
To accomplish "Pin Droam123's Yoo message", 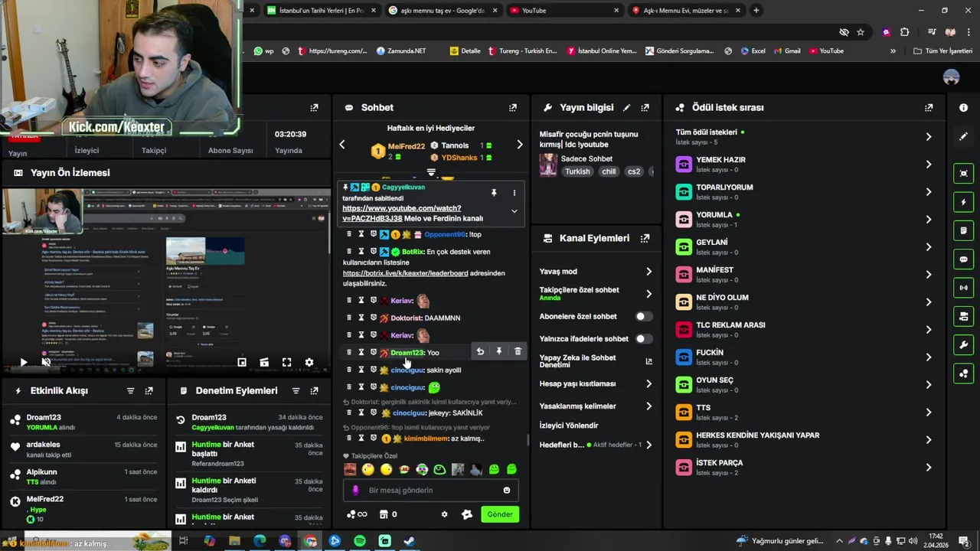I will [498, 351].
